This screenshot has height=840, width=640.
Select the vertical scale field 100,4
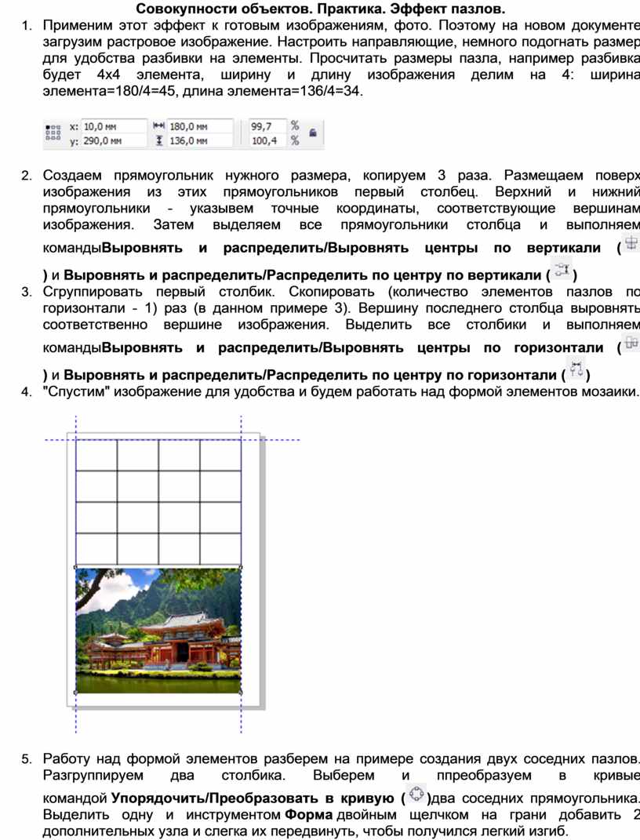(267, 141)
